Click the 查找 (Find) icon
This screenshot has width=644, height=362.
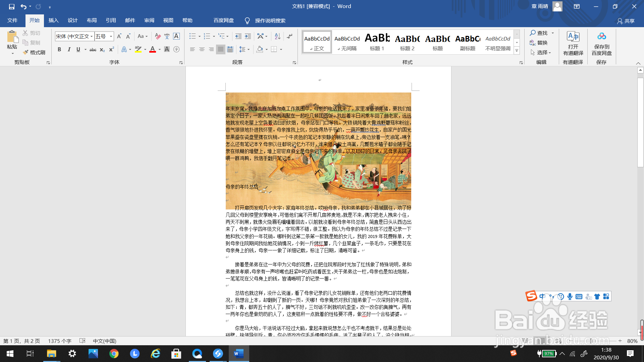tap(539, 33)
